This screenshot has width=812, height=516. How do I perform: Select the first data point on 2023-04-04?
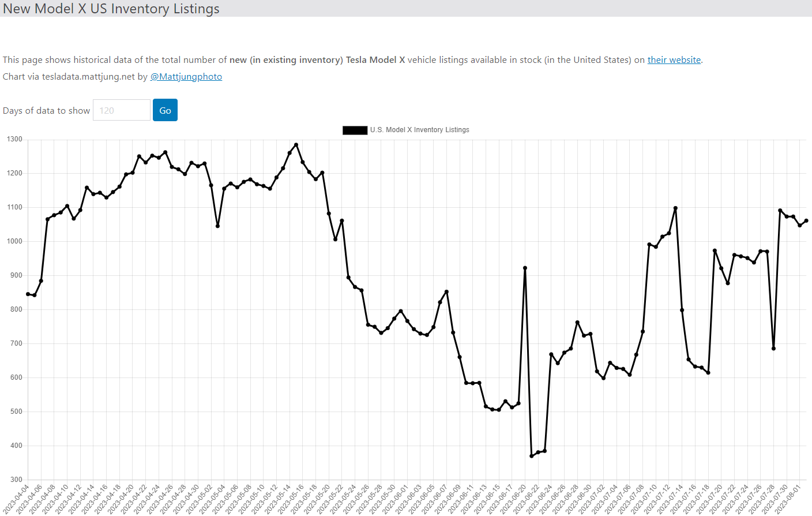point(28,294)
